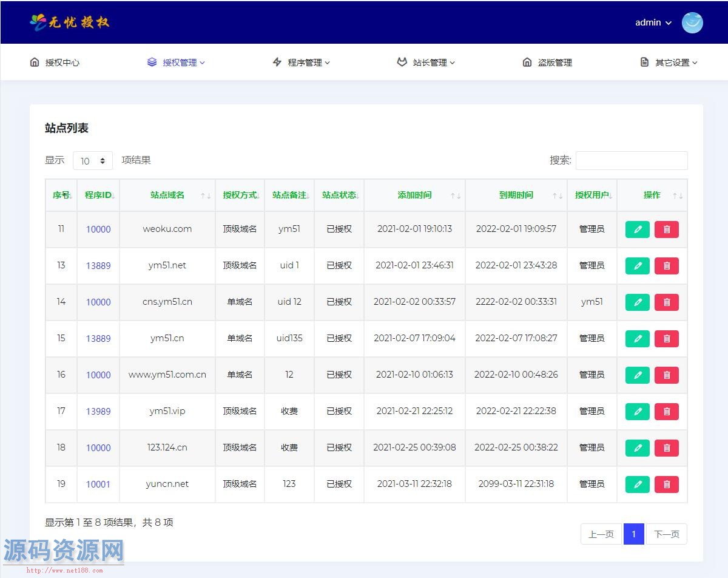The width and height of the screenshot is (728, 578).
Task: Delete the weoku.com site entry
Action: pos(666,229)
